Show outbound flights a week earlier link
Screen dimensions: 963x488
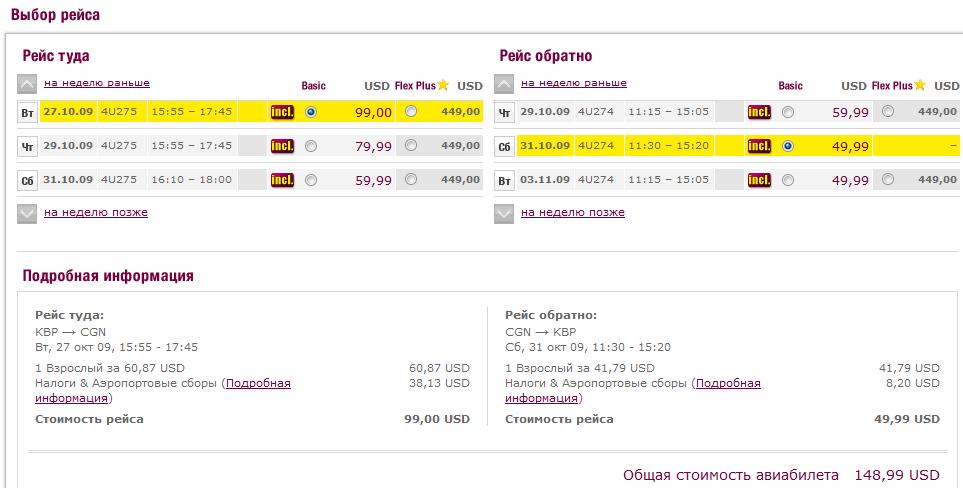(97, 83)
